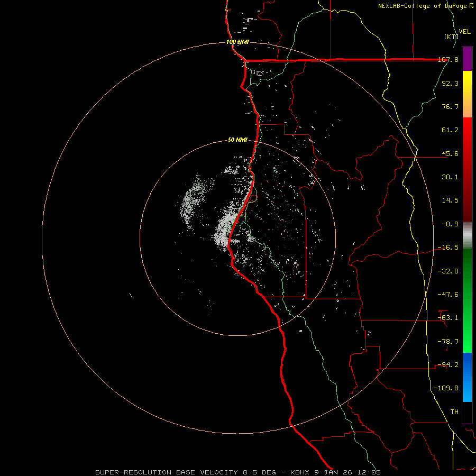The image size is (476, 476).
Task: Click the 100 NMI range ring label
Action: tap(237, 42)
